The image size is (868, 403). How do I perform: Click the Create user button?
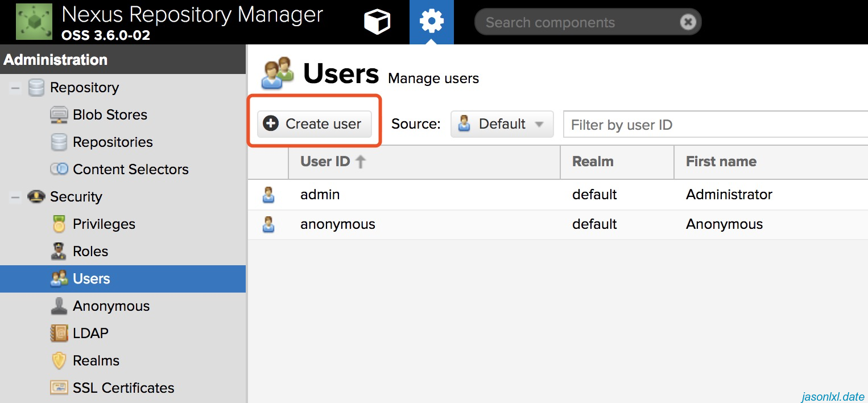(x=314, y=124)
